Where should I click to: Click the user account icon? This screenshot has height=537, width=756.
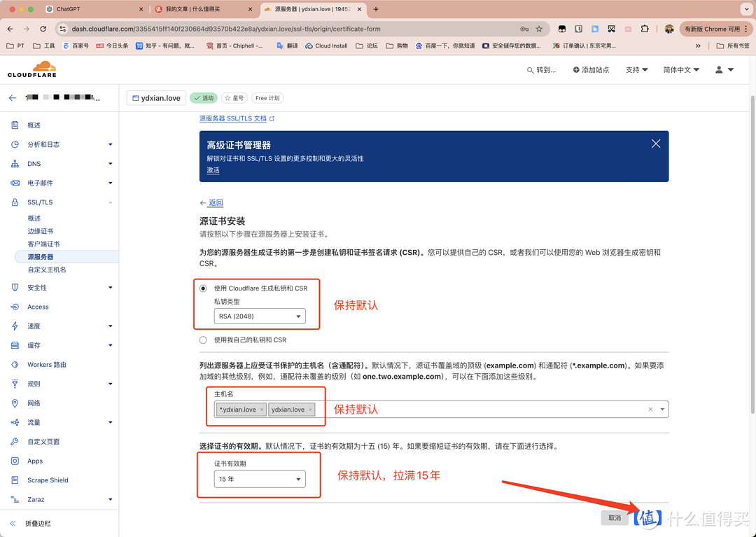click(x=719, y=70)
